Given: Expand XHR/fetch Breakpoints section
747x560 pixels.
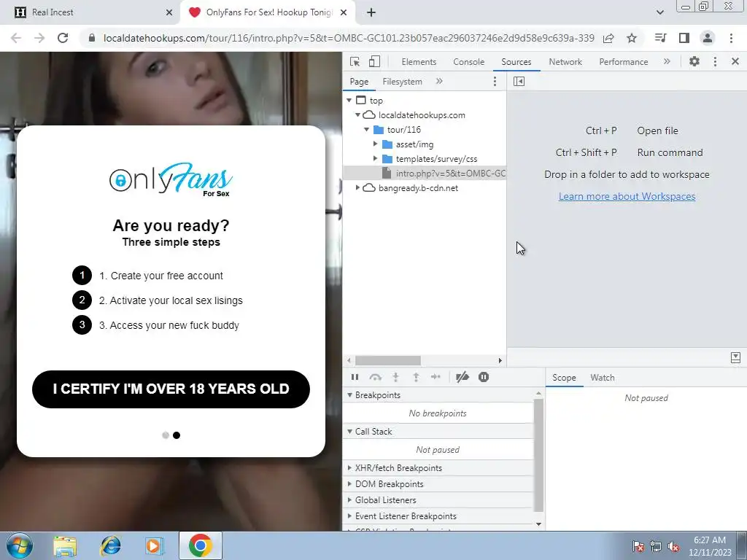Looking at the screenshot, I should pyautogui.click(x=349, y=468).
